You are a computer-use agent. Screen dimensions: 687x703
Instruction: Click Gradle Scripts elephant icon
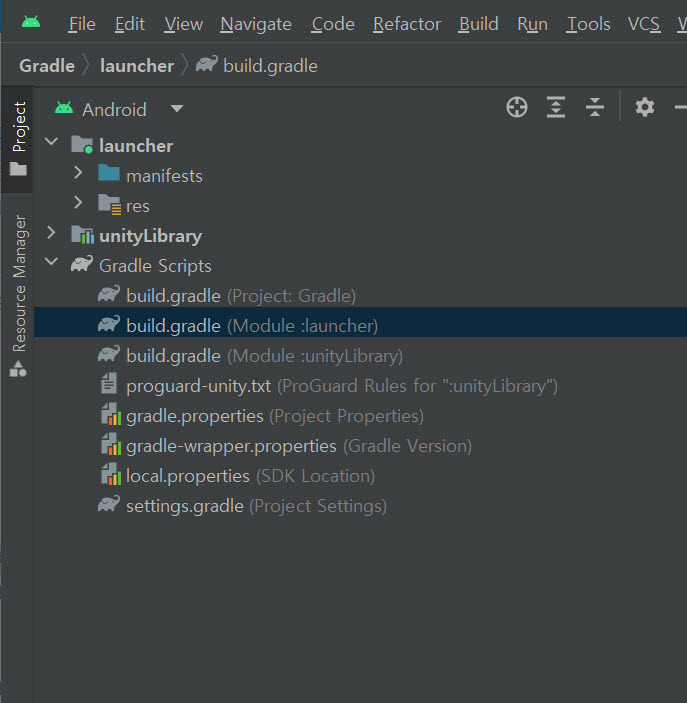pos(82,264)
